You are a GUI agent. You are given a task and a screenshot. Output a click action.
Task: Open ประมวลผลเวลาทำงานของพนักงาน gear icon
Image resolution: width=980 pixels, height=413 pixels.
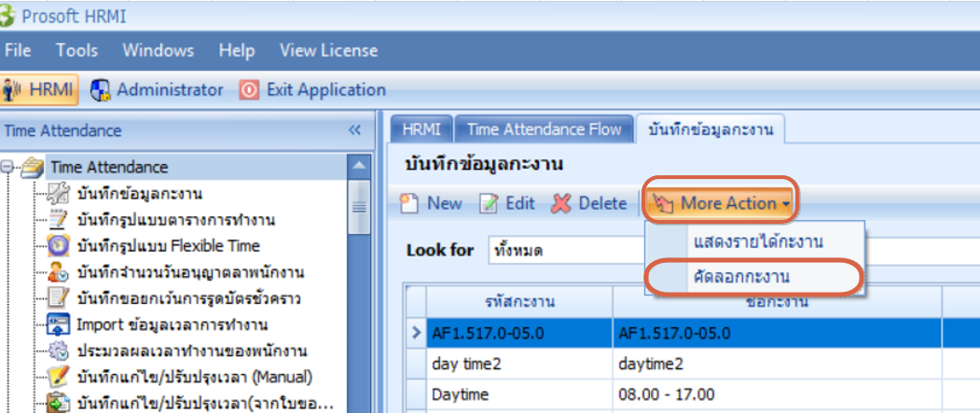[59, 351]
